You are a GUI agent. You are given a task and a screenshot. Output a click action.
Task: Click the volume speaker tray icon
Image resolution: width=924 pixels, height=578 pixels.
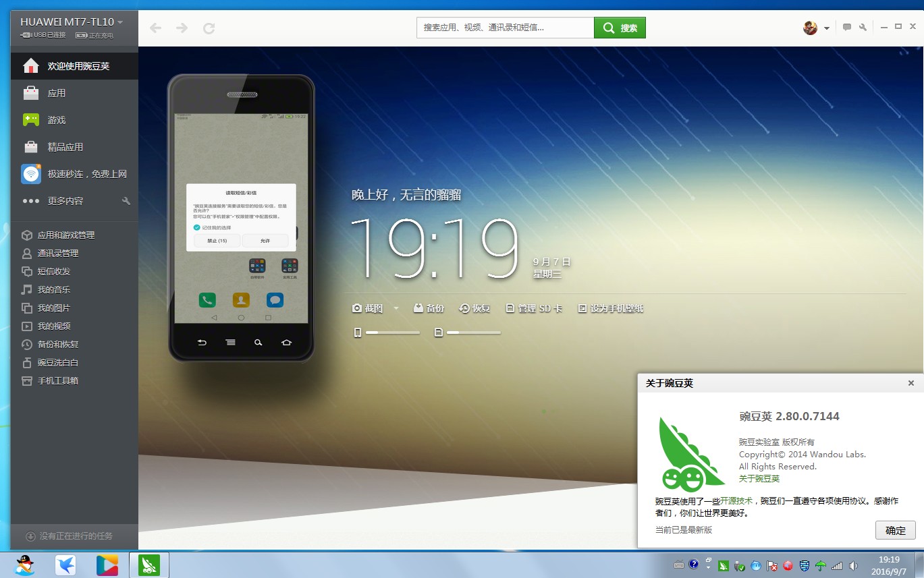pos(854,565)
